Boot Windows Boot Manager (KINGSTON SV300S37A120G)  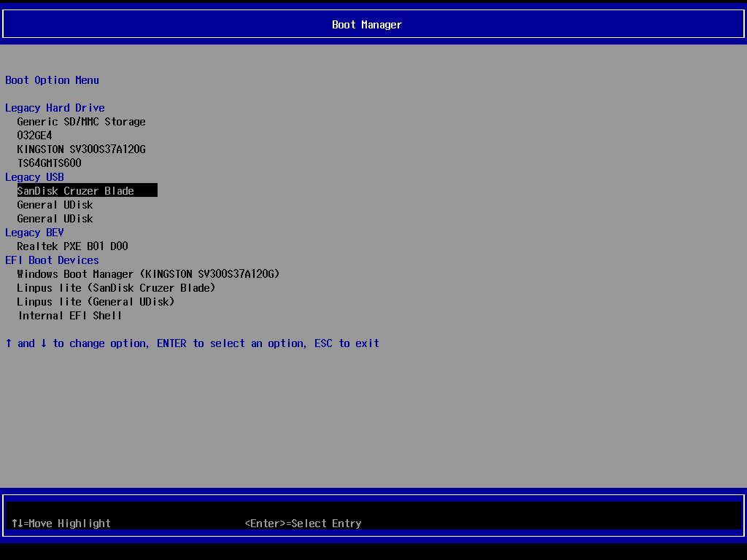point(148,274)
